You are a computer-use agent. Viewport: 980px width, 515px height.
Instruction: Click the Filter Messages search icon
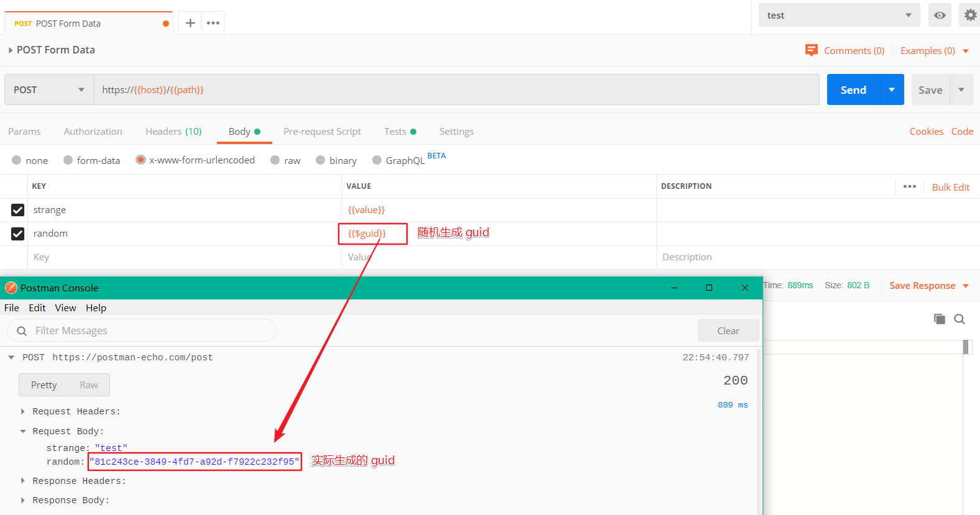(22, 330)
